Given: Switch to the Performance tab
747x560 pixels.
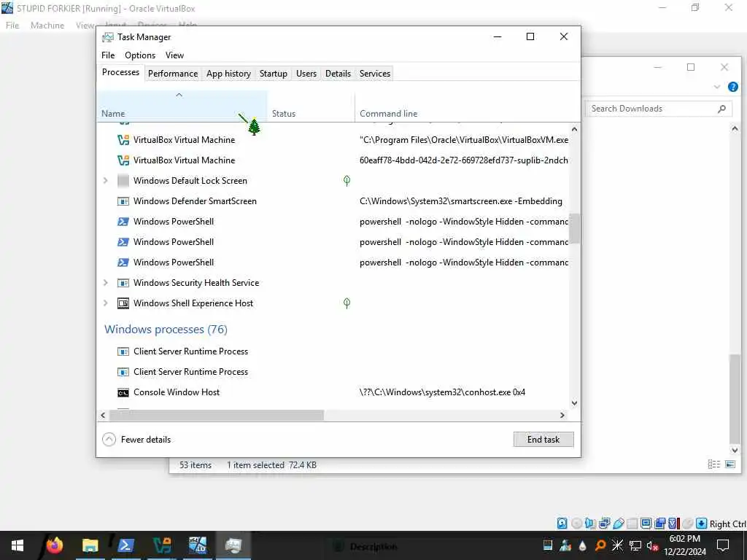Looking at the screenshot, I should 173,74.
